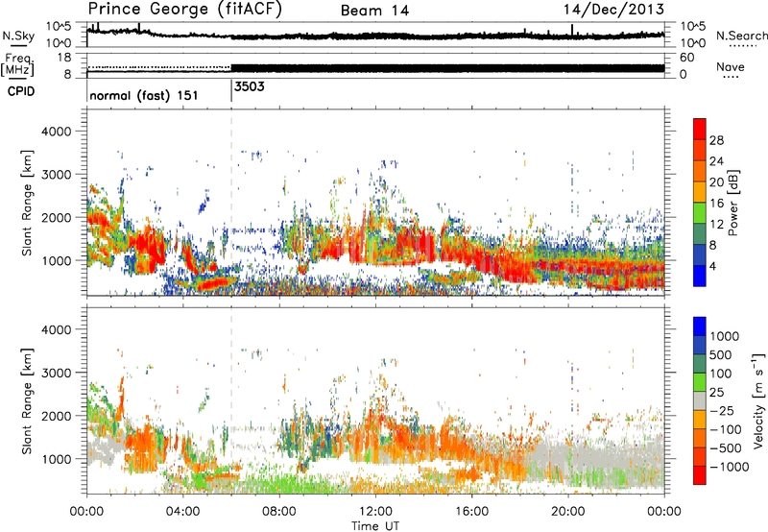Viewport: 768px width, 532px height.
Task: Click the 16:00 time tick label
Action: [471, 512]
